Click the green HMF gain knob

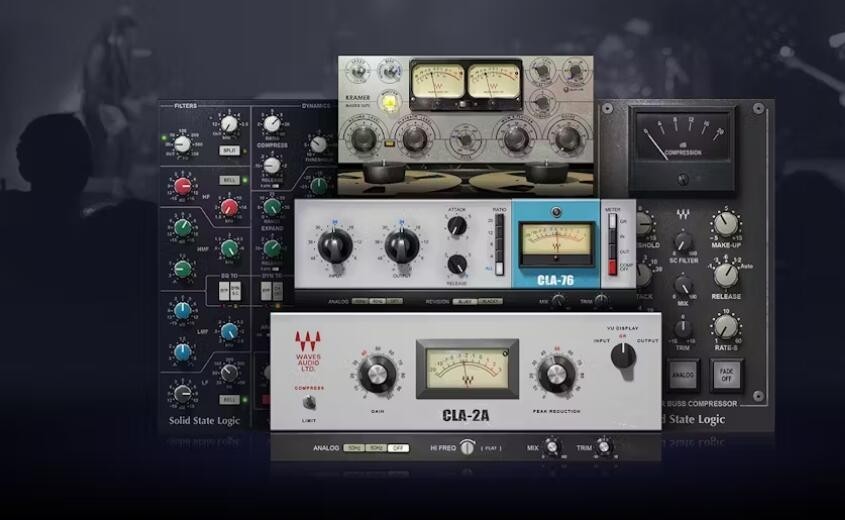pyautogui.click(x=183, y=227)
